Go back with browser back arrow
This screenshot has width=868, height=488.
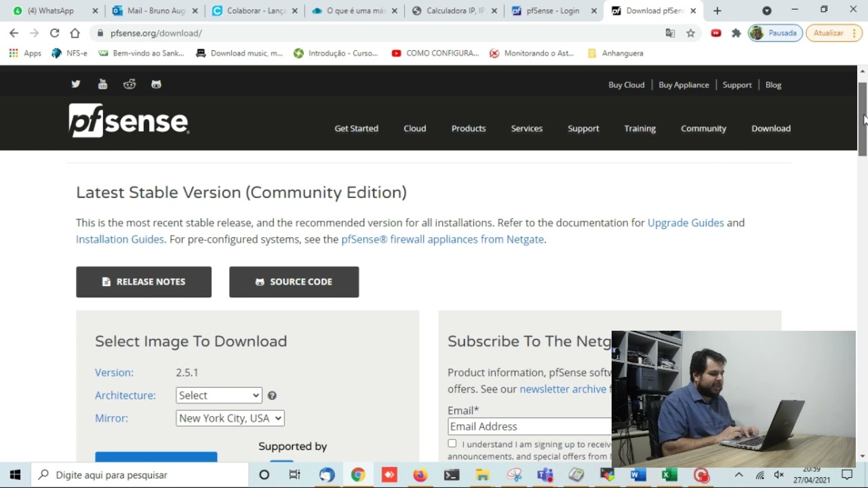click(x=14, y=33)
